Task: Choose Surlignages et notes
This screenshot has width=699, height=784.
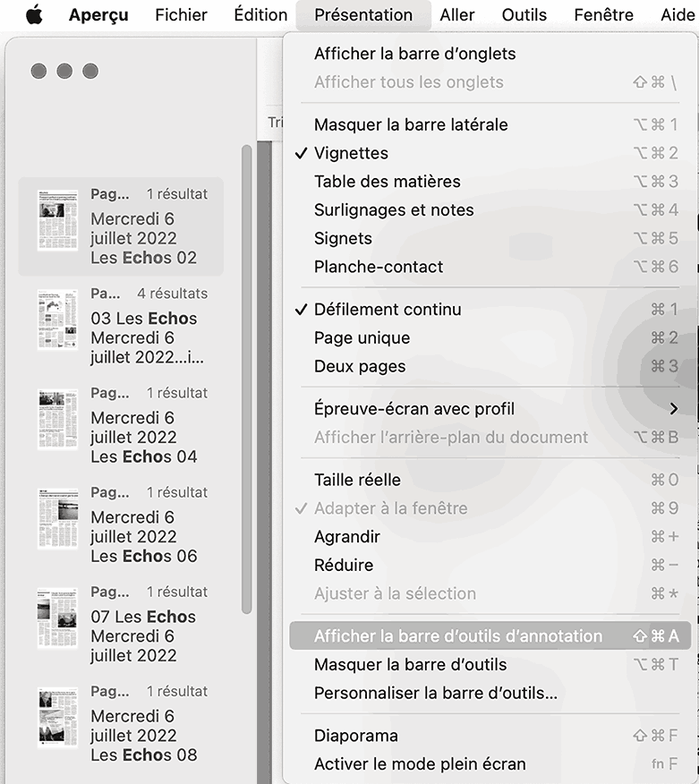Action: pyautogui.click(x=490, y=210)
